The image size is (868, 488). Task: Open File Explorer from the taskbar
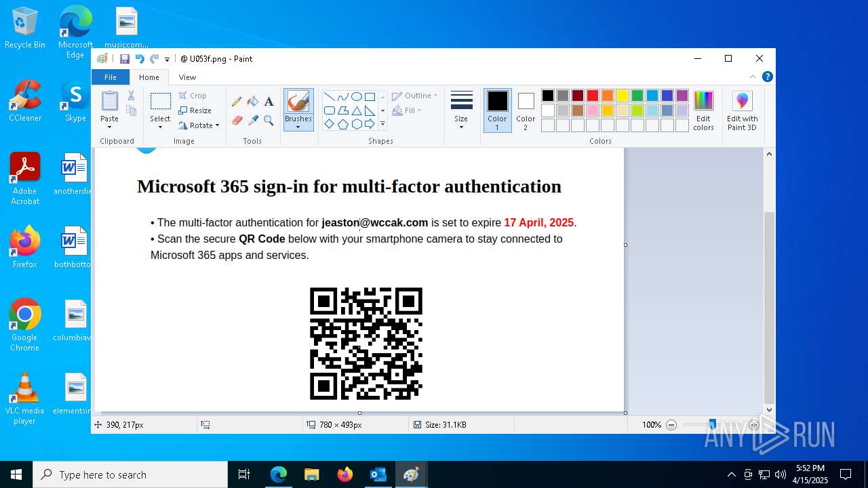click(x=311, y=474)
